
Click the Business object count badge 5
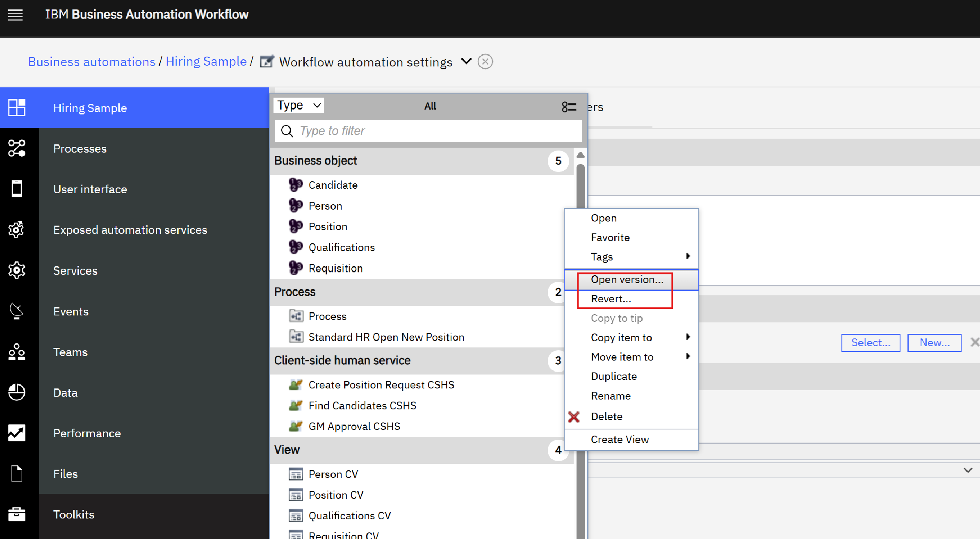coord(558,161)
